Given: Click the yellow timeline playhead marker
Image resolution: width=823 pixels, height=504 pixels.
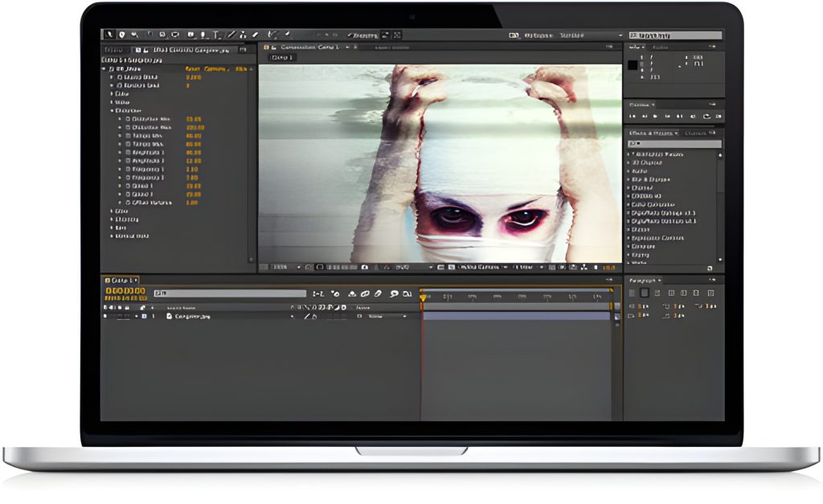Looking at the screenshot, I should [x=423, y=297].
